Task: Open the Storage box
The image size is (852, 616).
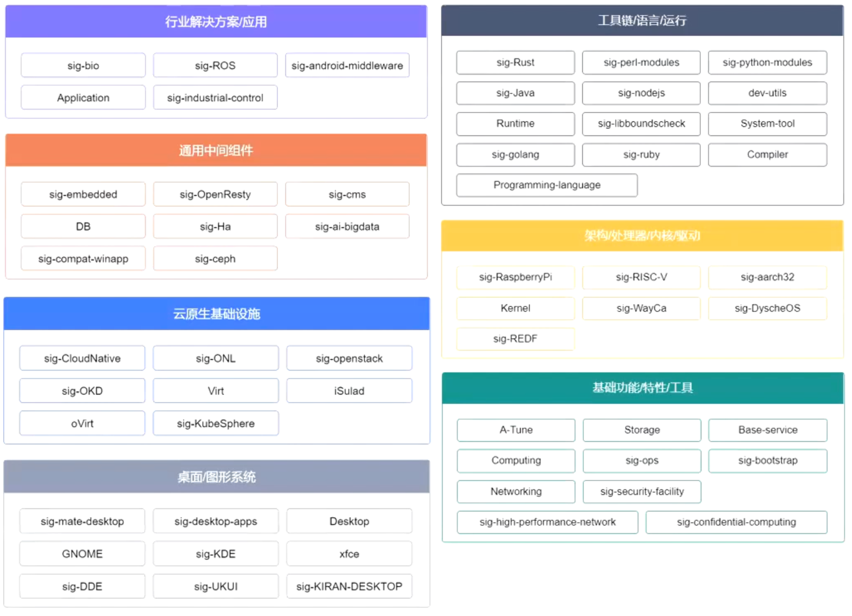Action: [642, 430]
